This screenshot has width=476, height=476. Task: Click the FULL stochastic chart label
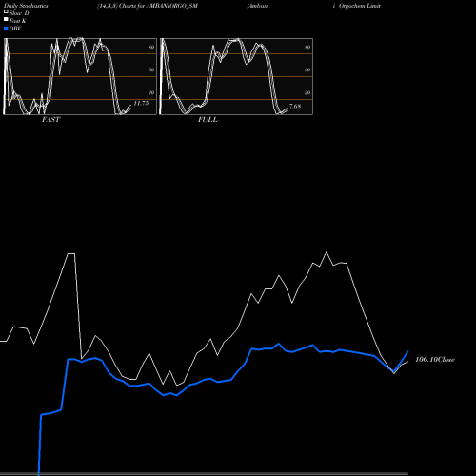click(x=208, y=119)
